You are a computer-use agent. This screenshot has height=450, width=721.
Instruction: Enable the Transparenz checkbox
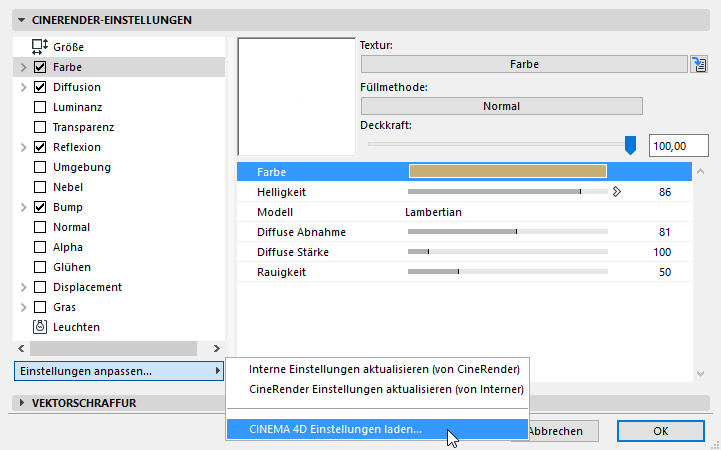(40, 127)
